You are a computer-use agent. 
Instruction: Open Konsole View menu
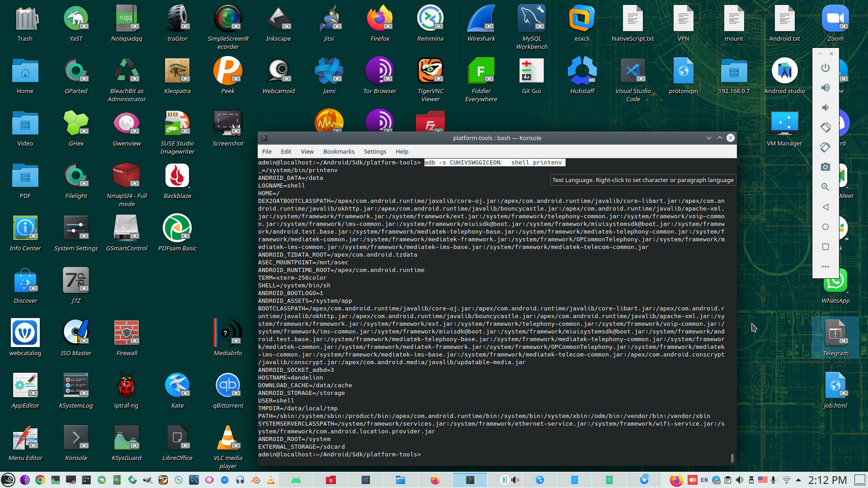coord(307,151)
